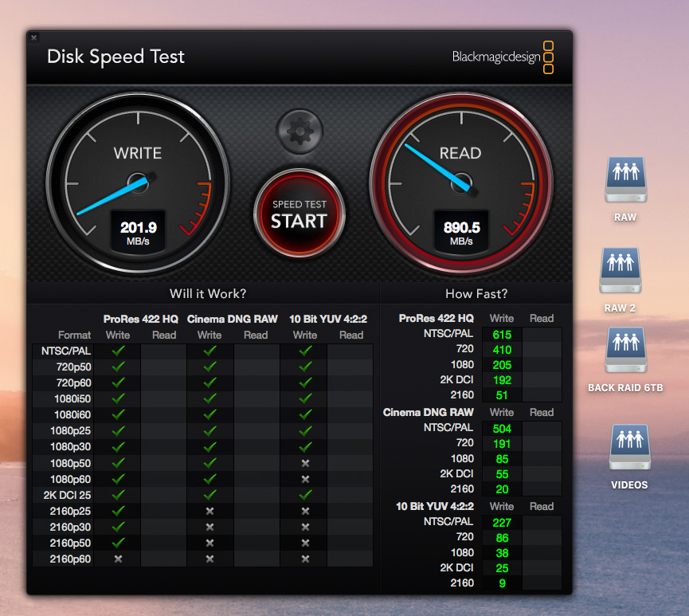Click the "1080p50" format row label
The image size is (689, 616).
click(x=70, y=463)
